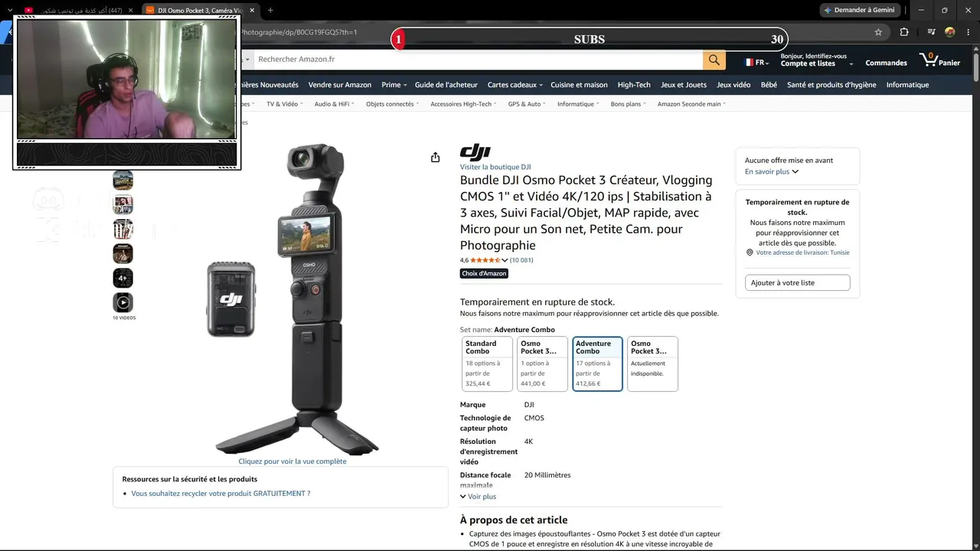
Task: Click the share icon above the product image
Action: pos(435,157)
